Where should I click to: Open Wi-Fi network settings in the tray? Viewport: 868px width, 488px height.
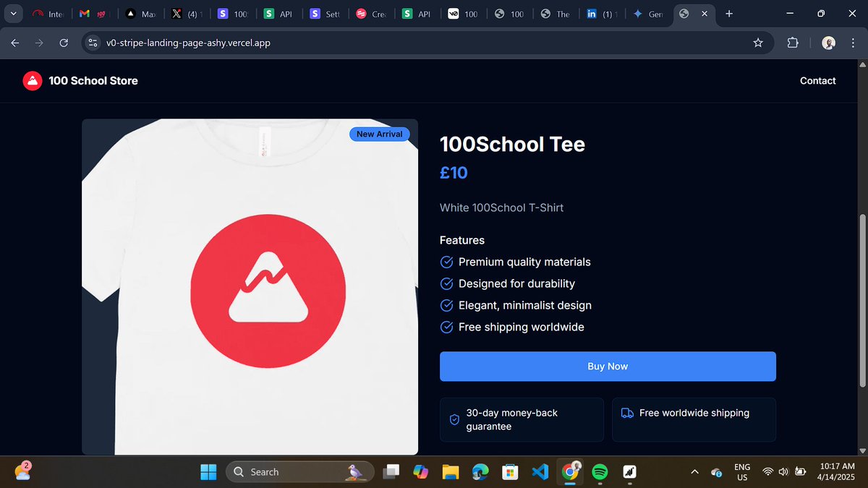coord(767,472)
